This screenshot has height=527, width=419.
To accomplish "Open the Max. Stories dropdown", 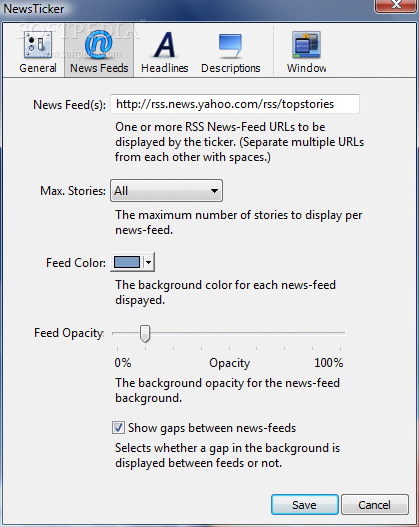I will 166,191.
